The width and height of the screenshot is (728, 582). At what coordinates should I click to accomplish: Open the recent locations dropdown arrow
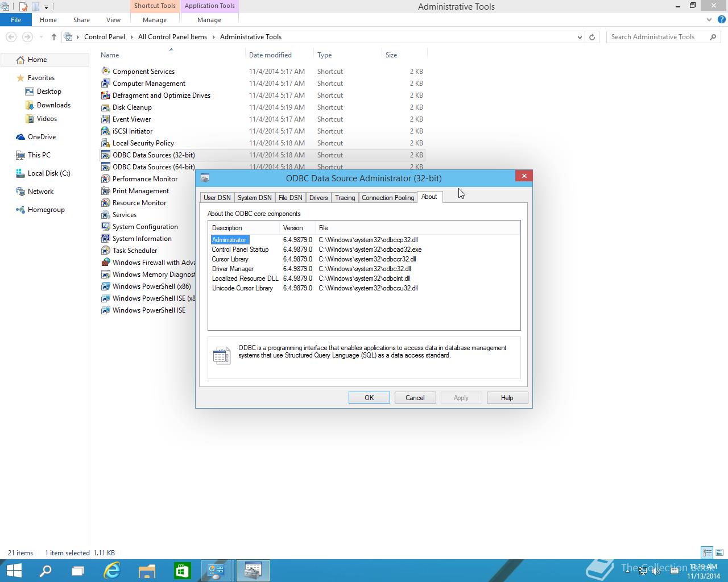coord(41,37)
